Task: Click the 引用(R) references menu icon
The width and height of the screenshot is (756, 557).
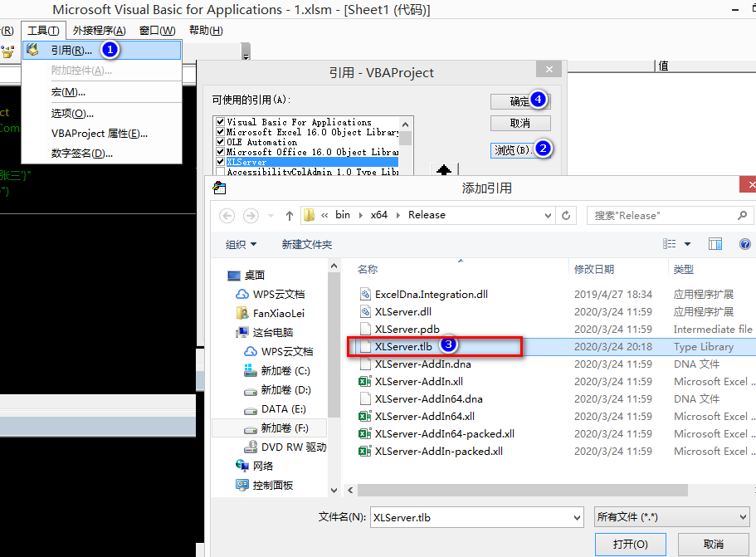Action: 32,49
